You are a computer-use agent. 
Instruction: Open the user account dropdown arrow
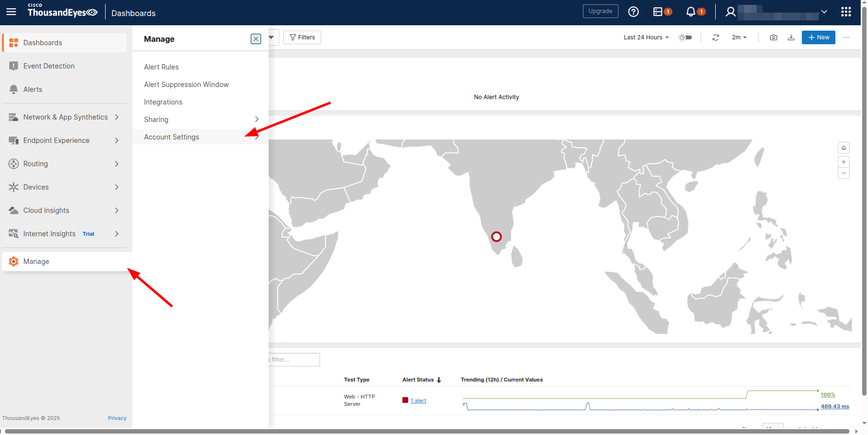click(x=824, y=12)
